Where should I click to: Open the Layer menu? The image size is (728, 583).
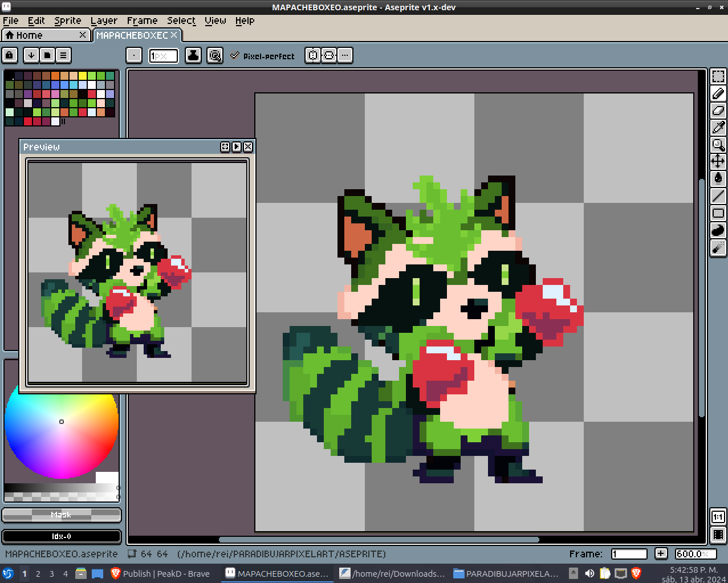104,21
